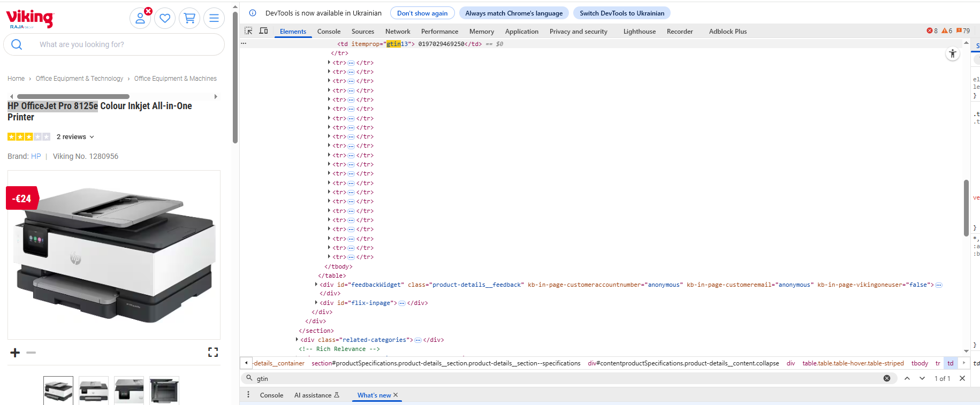Screen dimensions: 980x405
Task: Open the Lighthouse tab
Action: tap(640, 32)
